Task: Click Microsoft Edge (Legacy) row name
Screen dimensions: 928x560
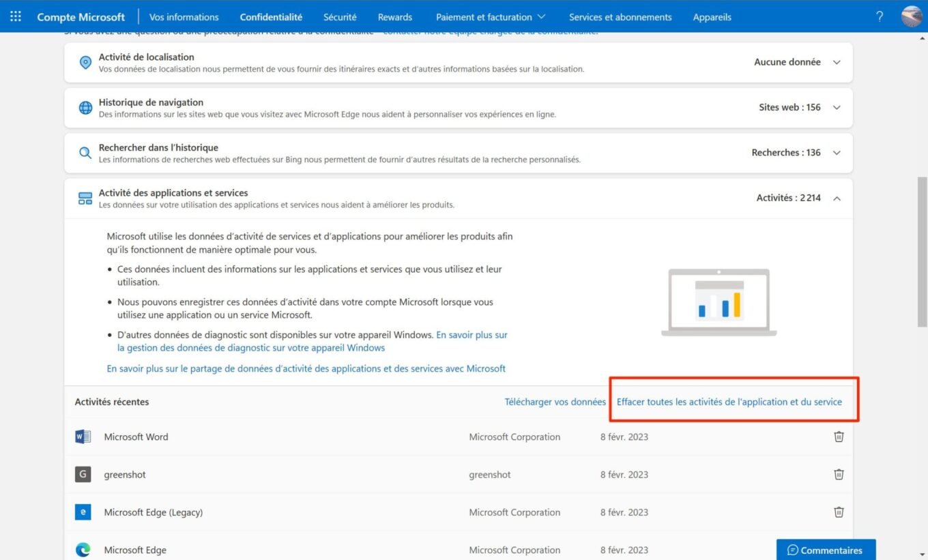Action: point(154,512)
